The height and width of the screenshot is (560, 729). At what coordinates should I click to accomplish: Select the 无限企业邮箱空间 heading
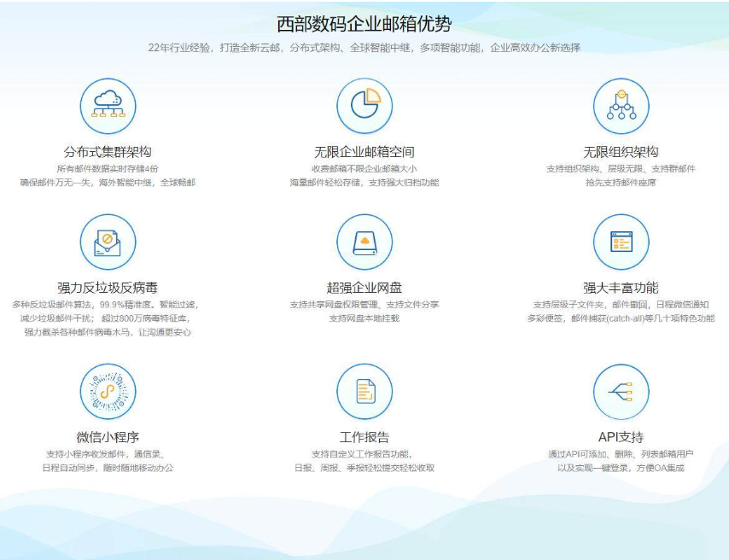pos(364,152)
